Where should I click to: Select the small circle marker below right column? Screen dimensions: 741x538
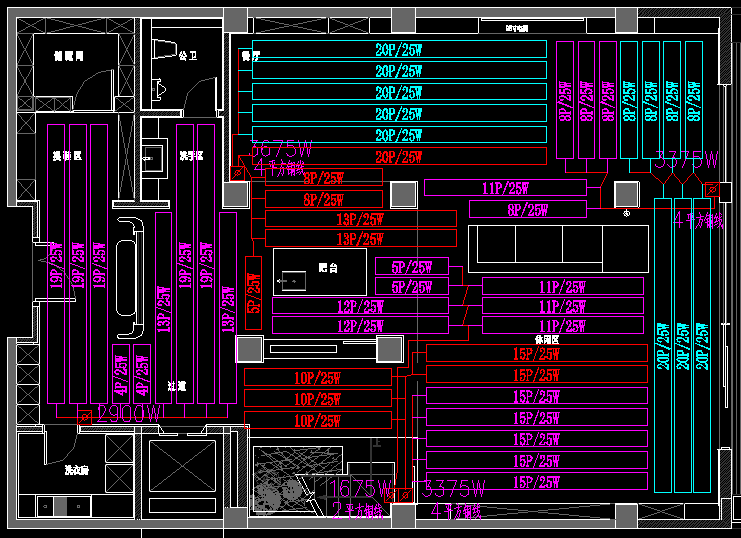coord(626,212)
